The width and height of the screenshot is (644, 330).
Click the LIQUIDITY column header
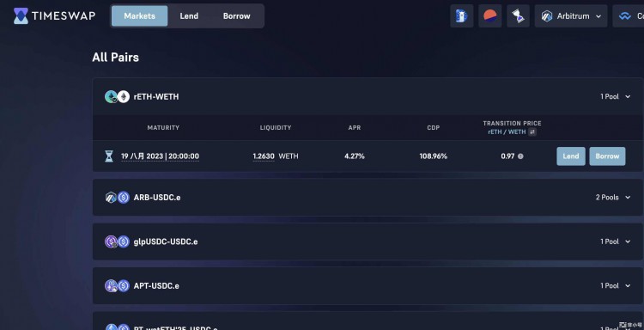click(x=276, y=128)
